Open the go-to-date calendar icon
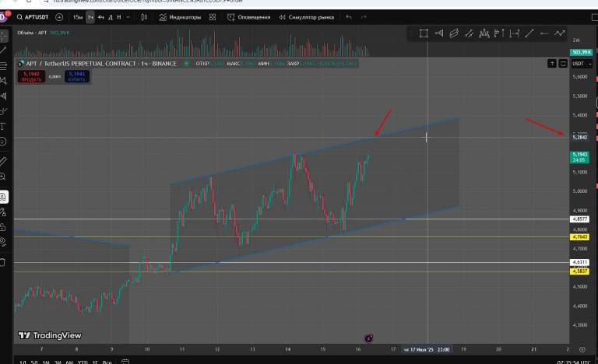This screenshot has height=364, width=598. click(125, 362)
